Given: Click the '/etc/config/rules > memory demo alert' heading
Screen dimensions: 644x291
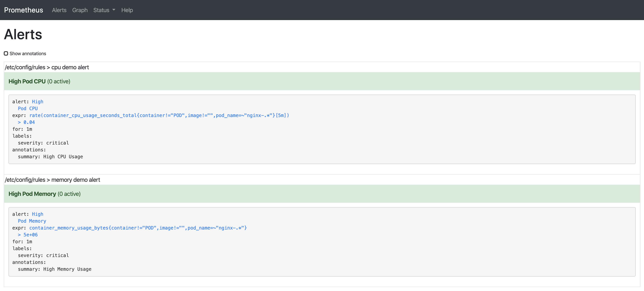Looking at the screenshot, I should (53, 180).
